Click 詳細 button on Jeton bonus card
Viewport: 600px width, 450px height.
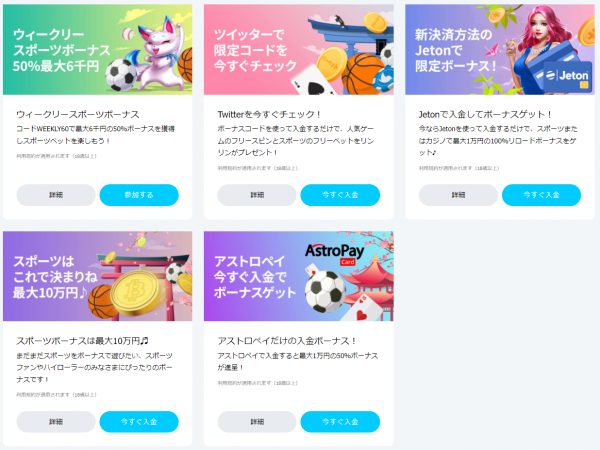tap(458, 195)
